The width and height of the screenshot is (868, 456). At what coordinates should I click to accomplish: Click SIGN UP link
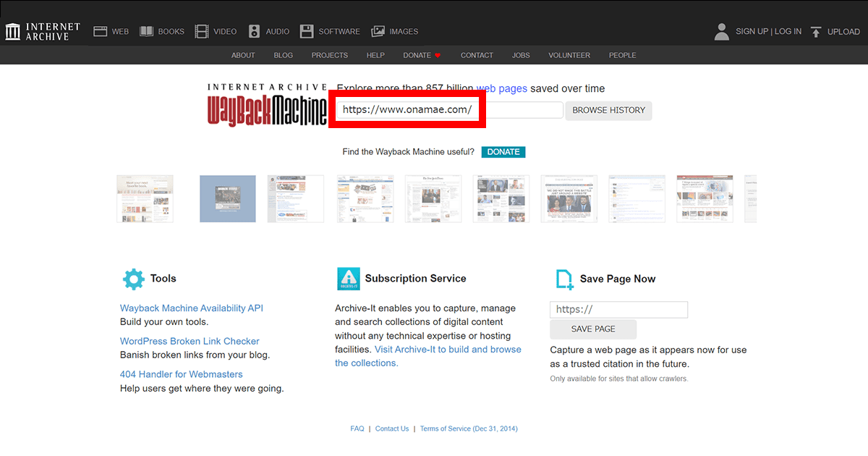(752, 32)
